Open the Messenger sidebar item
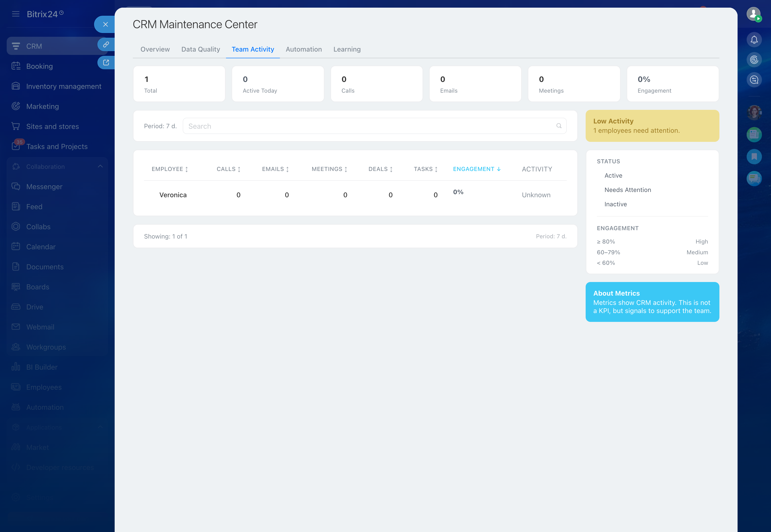The image size is (771, 532). point(44,187)
